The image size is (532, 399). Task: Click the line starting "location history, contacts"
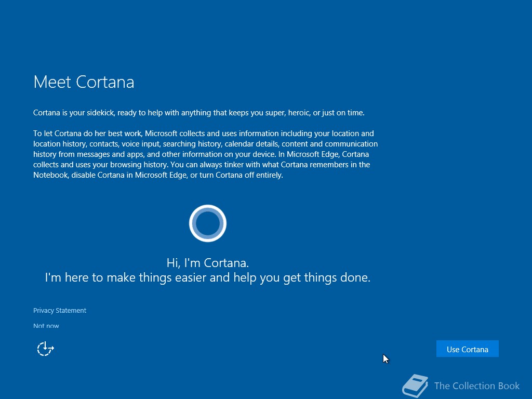205,144
